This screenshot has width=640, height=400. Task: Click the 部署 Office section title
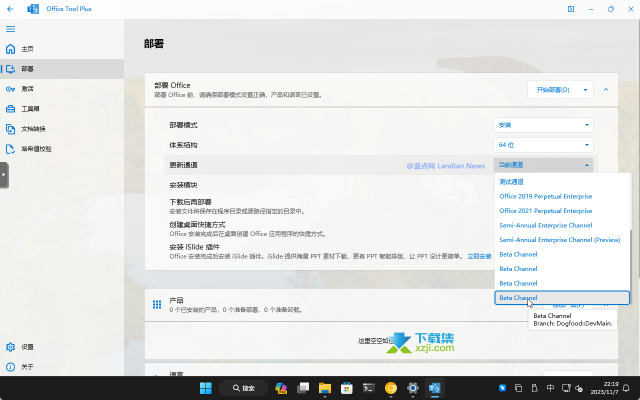tap(172, 85)
